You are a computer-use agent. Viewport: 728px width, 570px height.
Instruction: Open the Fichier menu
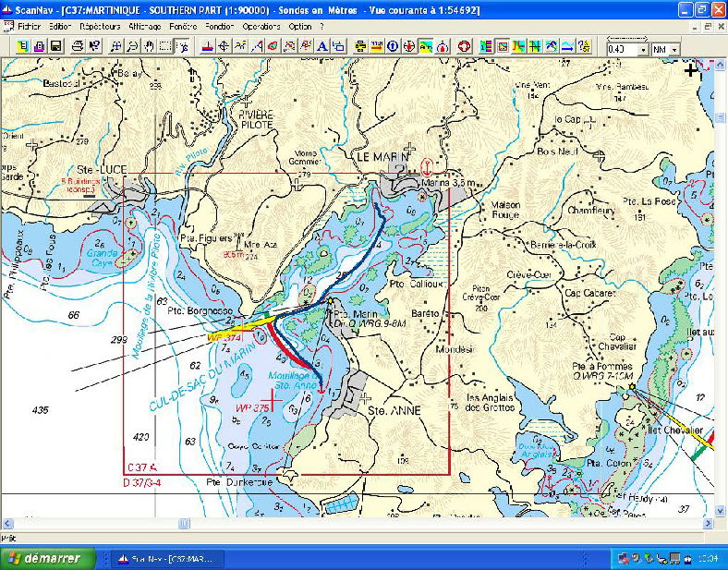(x=30, y=27)
